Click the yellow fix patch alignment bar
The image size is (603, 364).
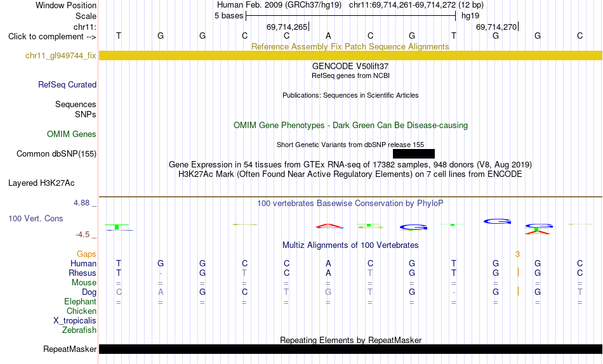point(351,55)
